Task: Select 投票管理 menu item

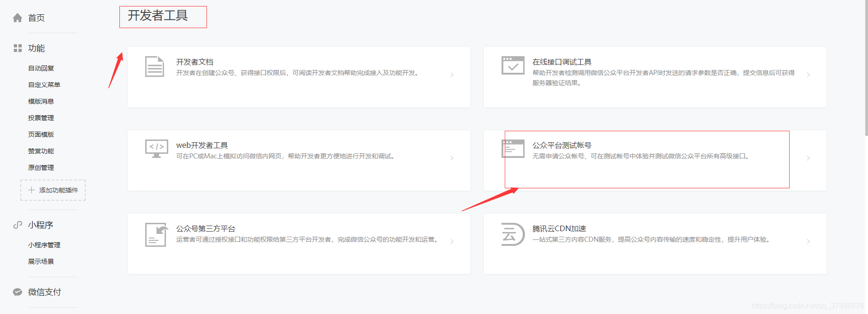Action: [x=41, y=118]
